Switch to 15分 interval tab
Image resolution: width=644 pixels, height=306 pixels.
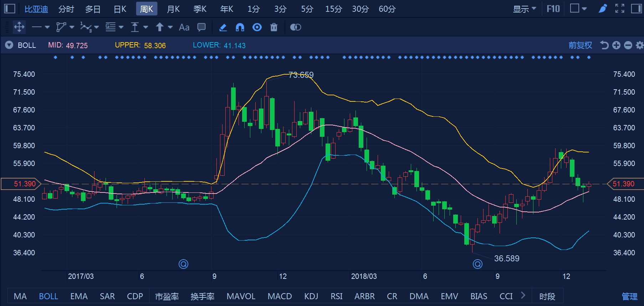coord(334,9)
